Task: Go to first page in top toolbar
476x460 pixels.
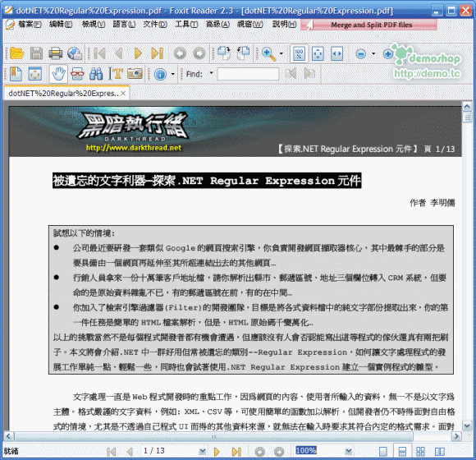Action: coord(99,53)
